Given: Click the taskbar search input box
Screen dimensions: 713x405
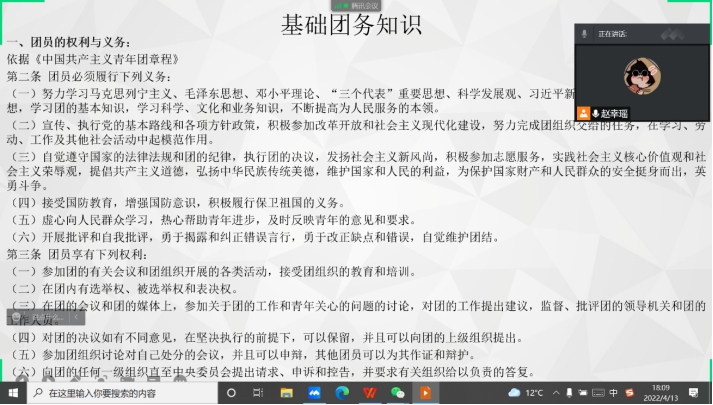Looking at the screenshot, I should point(110,393).
